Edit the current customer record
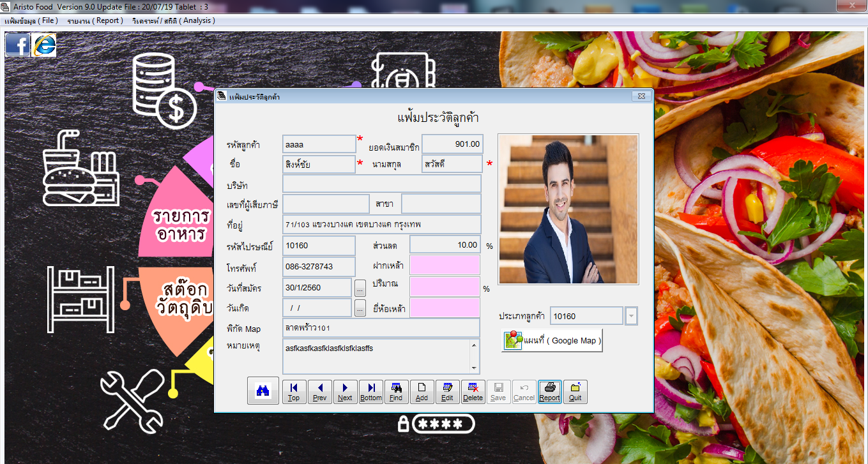The height and width of the screenshot is (464, 868). click(447, 392)
